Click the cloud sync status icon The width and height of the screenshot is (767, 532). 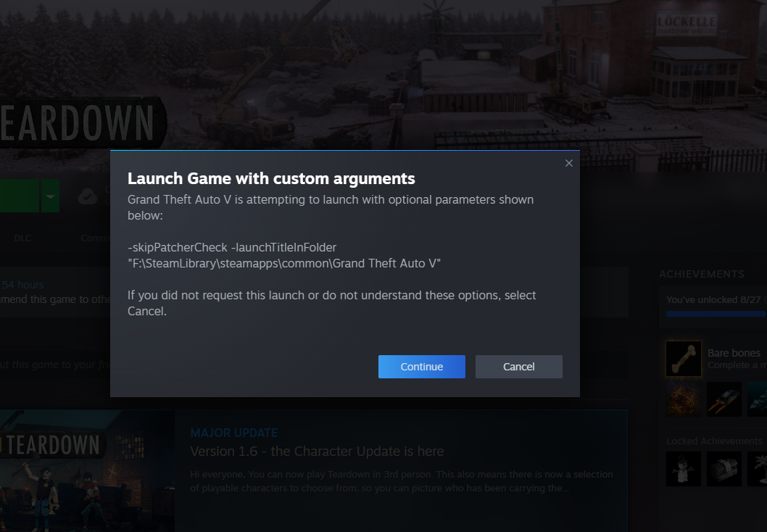tap(88, 196)
